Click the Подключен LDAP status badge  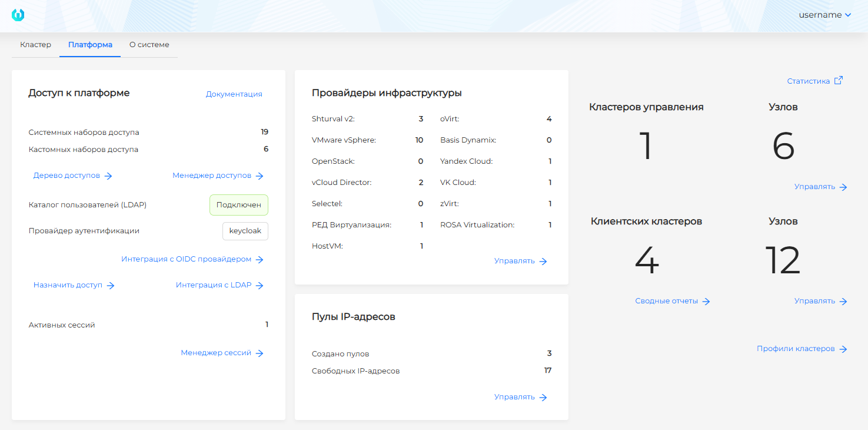(239, 205)
